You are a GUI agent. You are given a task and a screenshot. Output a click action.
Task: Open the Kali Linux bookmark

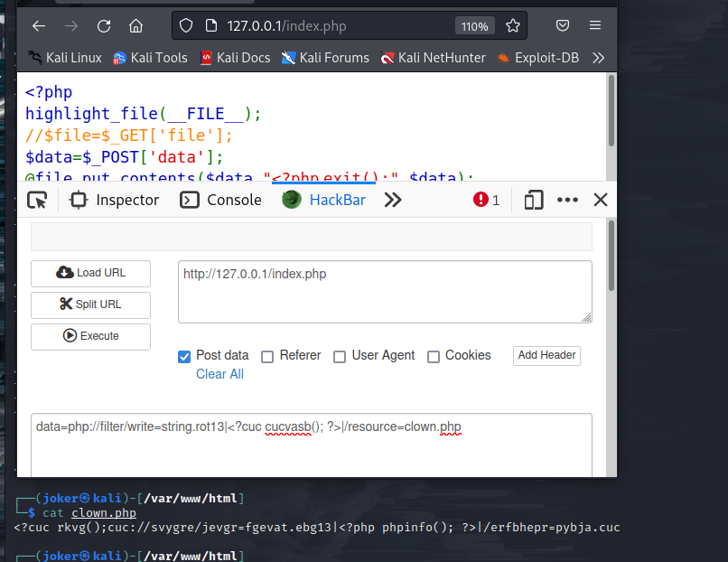click(64, 58)
